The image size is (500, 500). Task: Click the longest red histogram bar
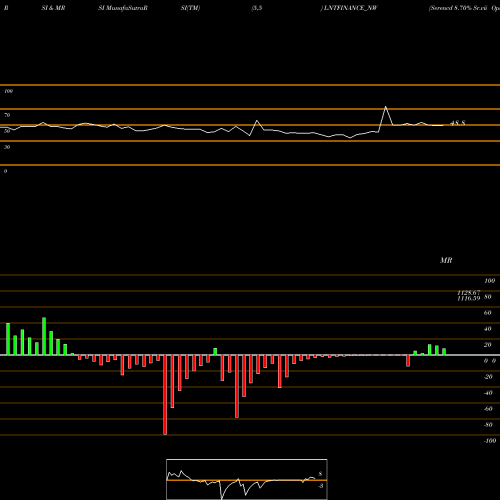165,395
